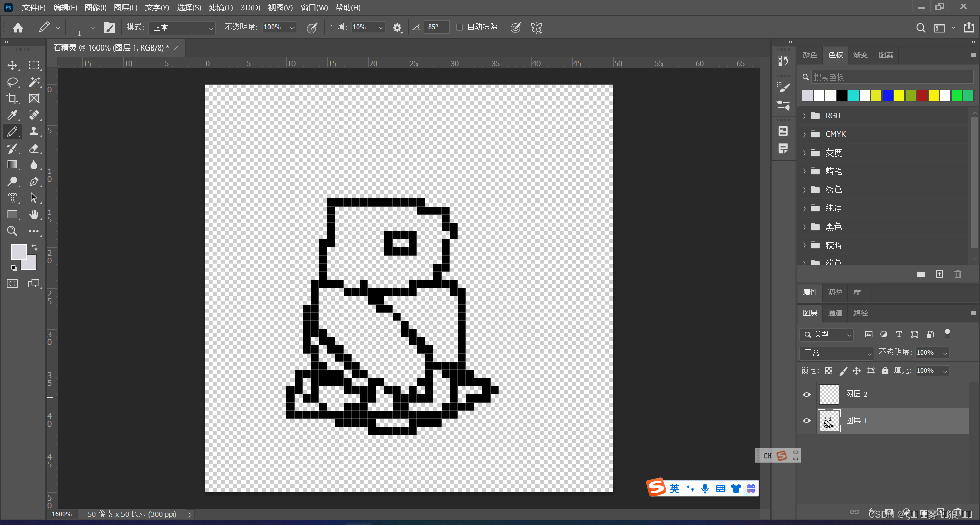Viewport: 980px width, 525px height.
Task: Expand the 灰度 swatch folder
Action: point(804,153)
